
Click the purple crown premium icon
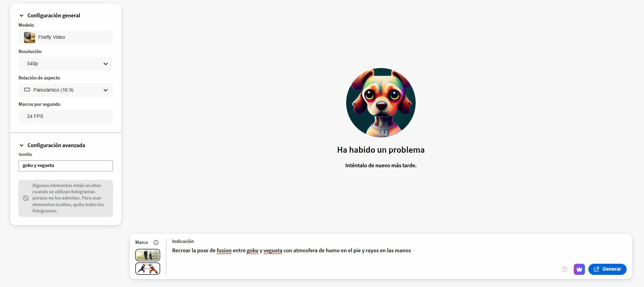point(579,269)
